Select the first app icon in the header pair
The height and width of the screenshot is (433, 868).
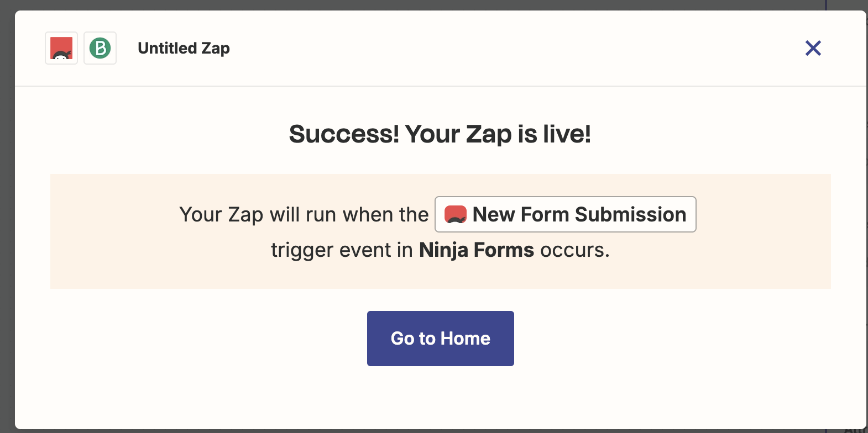(x=61, y=48)
